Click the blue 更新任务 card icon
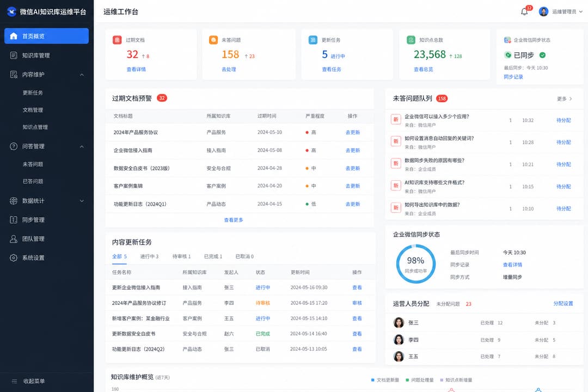Screen dimensions: 588x392 pos(313,40)
